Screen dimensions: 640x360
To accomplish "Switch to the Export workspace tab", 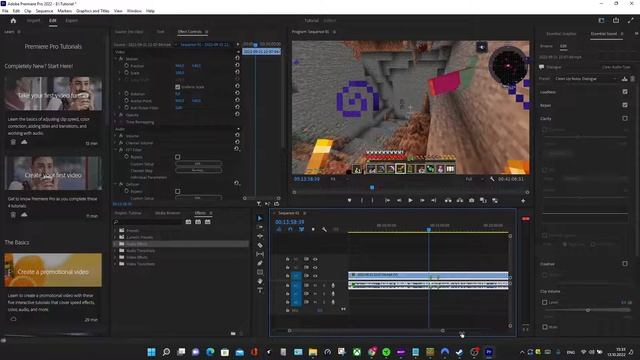I will 71,20.
